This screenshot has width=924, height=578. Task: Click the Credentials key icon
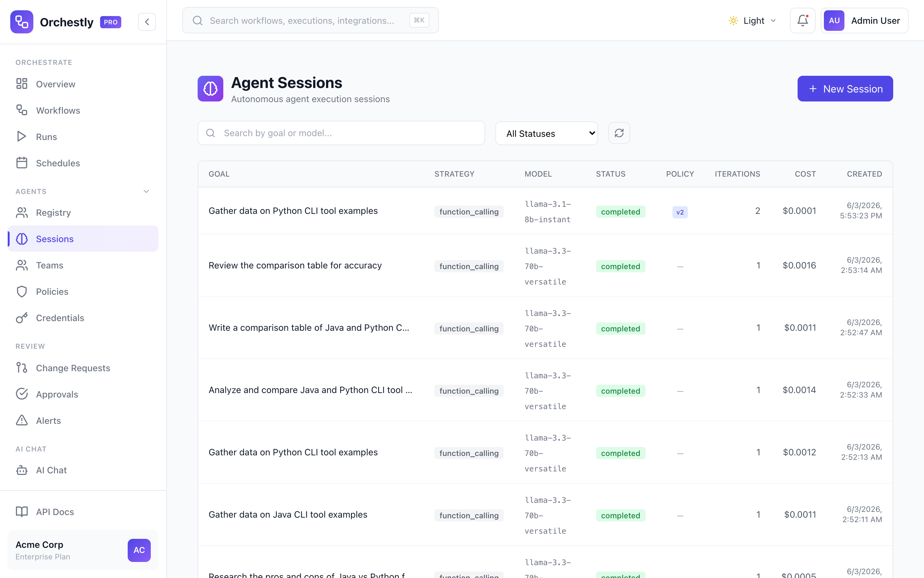(22, 318)
